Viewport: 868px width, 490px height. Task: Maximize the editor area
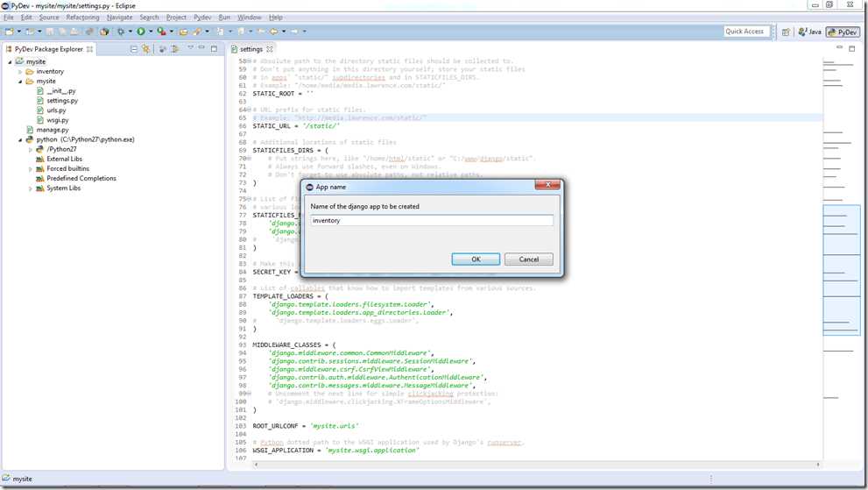[x=852, y=49]
